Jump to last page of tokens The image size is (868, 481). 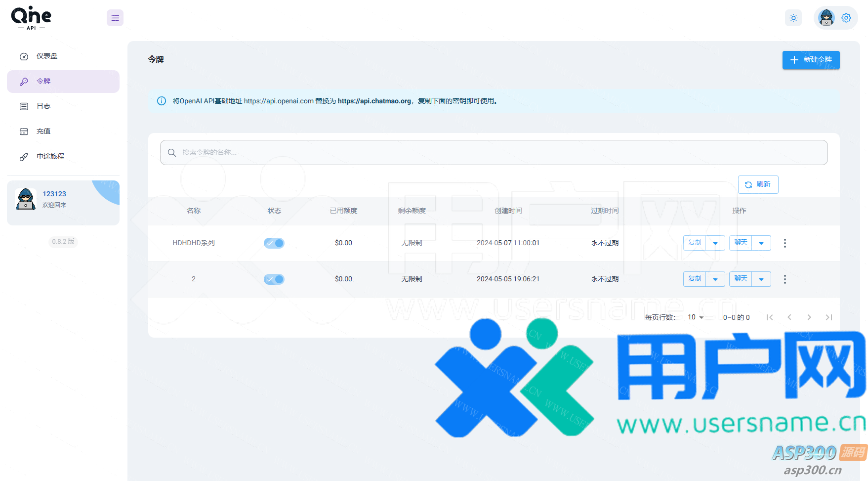tap(828, 317)
